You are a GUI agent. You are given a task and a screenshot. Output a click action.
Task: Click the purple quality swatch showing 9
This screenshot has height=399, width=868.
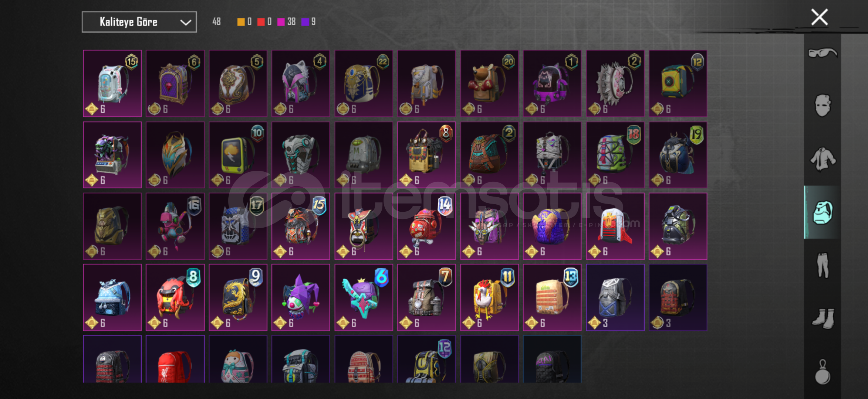[305, 22]
